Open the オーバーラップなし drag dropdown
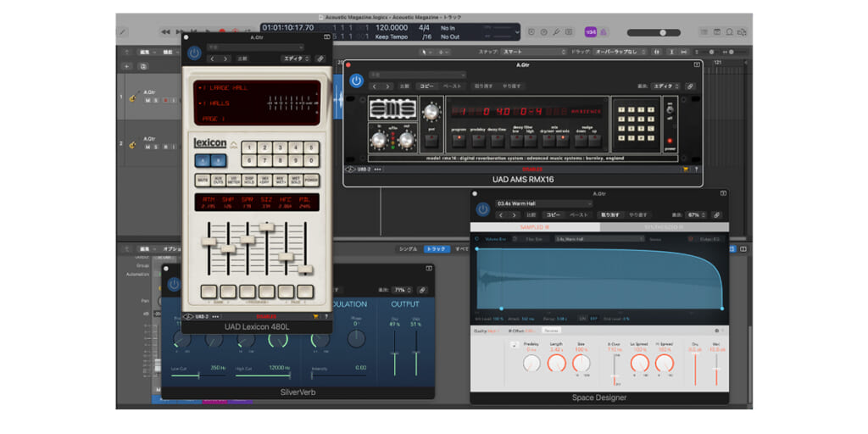The height and width of the screenshot is (434, 868). [x=620, y=52]
